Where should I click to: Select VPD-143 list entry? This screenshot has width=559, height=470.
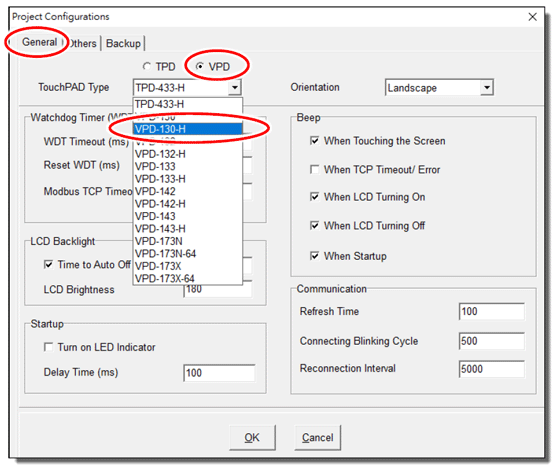(188, 216)
